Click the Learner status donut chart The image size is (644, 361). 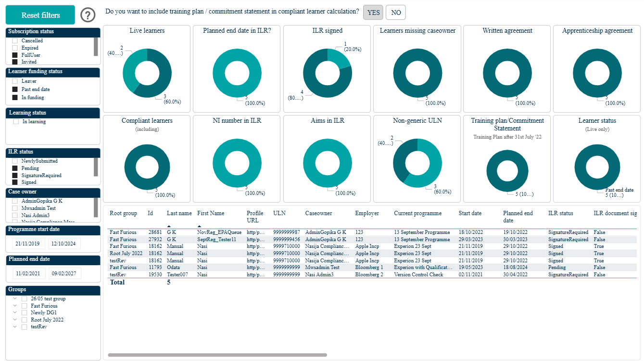tap(598, 167)
